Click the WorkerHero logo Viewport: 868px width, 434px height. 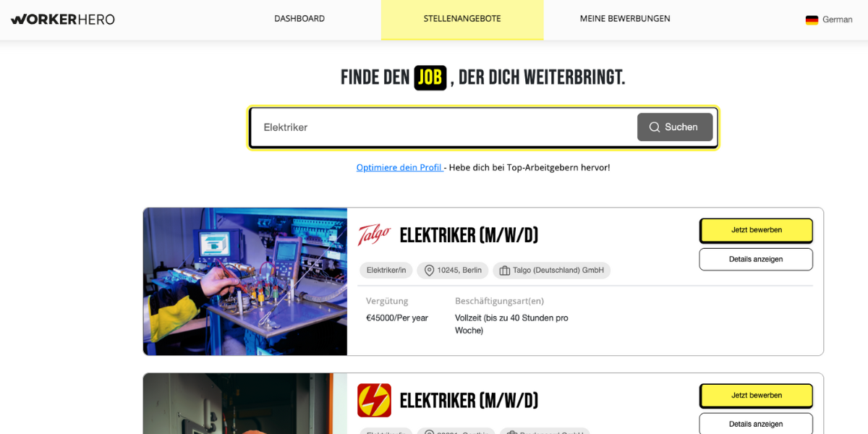pos(63,19)
